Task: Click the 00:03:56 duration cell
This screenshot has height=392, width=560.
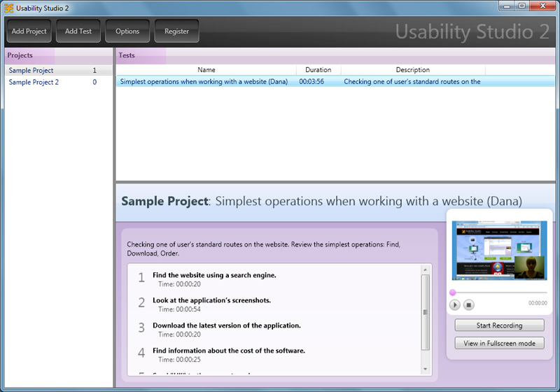Action: (311, 82)
